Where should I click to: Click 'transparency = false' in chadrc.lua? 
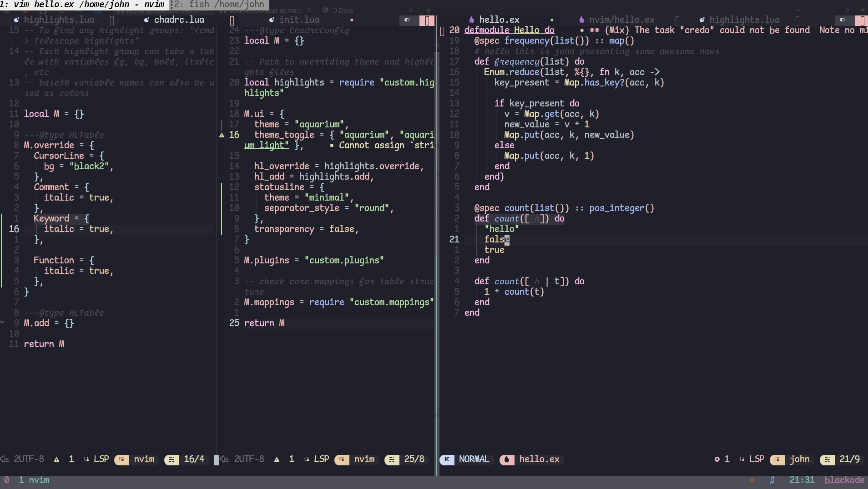click(306, 229)
